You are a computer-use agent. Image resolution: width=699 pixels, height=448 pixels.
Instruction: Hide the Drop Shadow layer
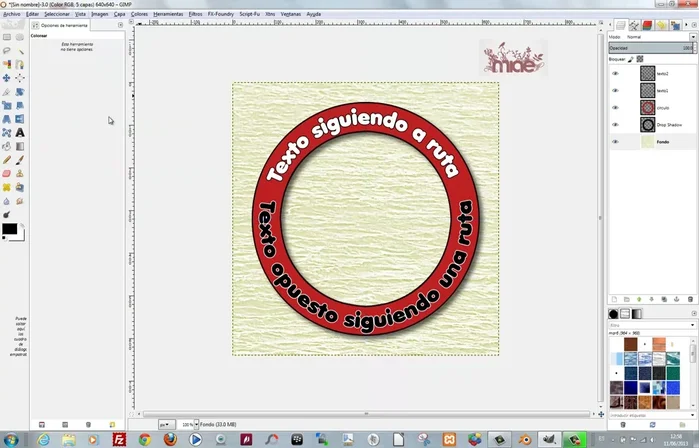point(615,124)
